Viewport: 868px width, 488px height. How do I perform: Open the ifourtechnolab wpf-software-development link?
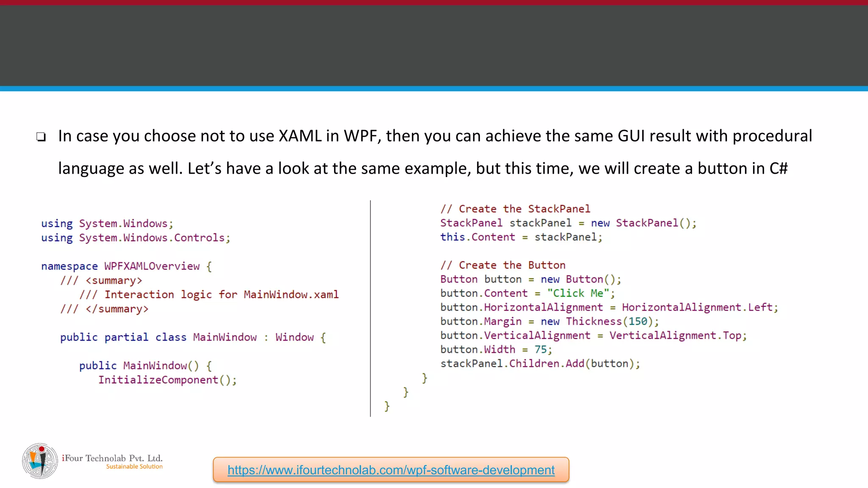point(391,470)
